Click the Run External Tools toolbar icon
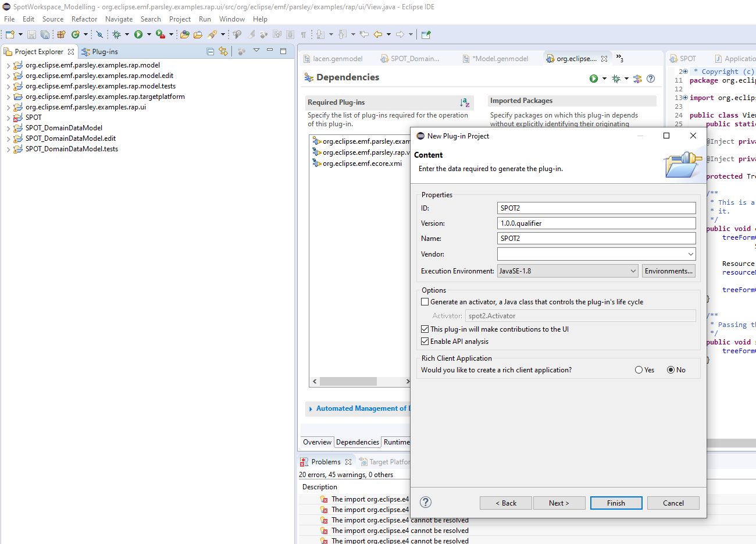Screen dimensions: 756x544 pos(161,34)
